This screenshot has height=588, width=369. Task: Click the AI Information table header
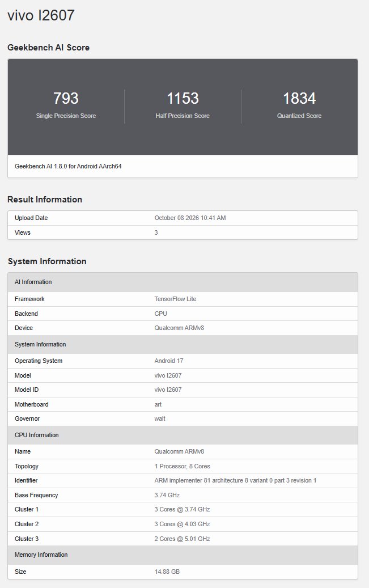(x=183, y=282)
